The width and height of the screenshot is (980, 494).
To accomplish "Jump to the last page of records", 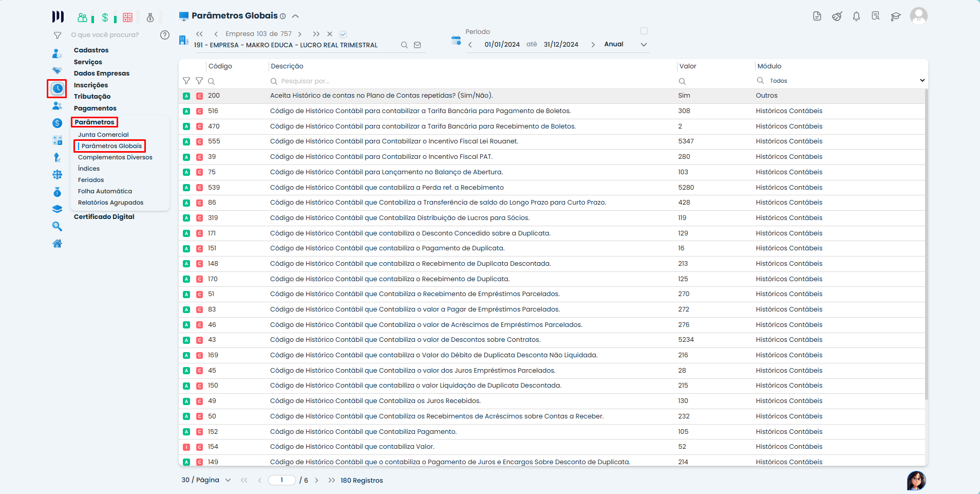I will point(331,480).
